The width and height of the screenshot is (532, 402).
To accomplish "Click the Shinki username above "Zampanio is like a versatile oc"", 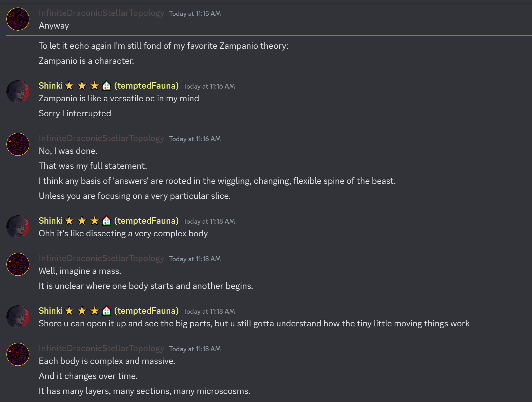I will (x=51, y=86).
